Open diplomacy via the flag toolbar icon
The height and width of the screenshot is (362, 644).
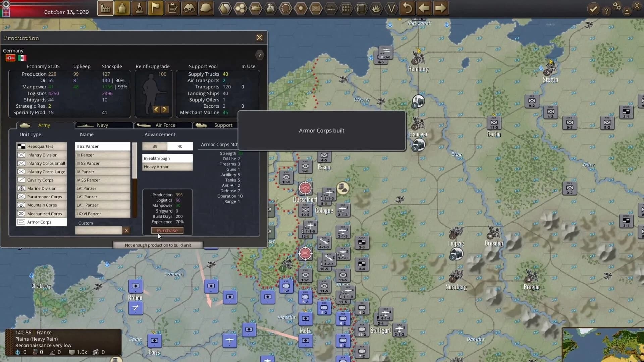(x=156, y=8)
